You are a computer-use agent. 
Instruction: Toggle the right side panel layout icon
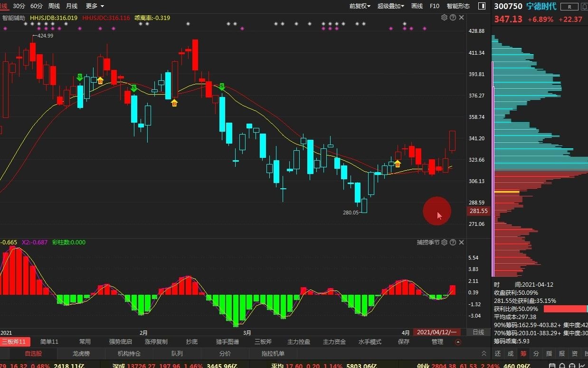click(x=482, y=6)
